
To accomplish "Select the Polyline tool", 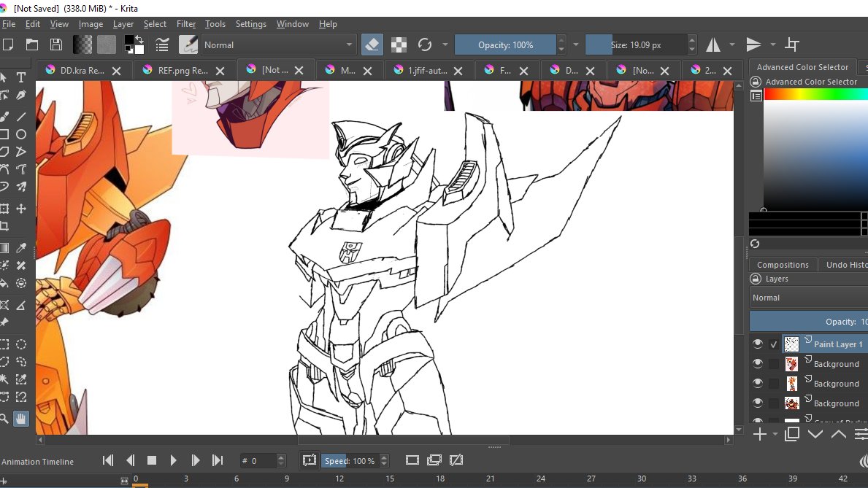I will [x=21, y=152].
